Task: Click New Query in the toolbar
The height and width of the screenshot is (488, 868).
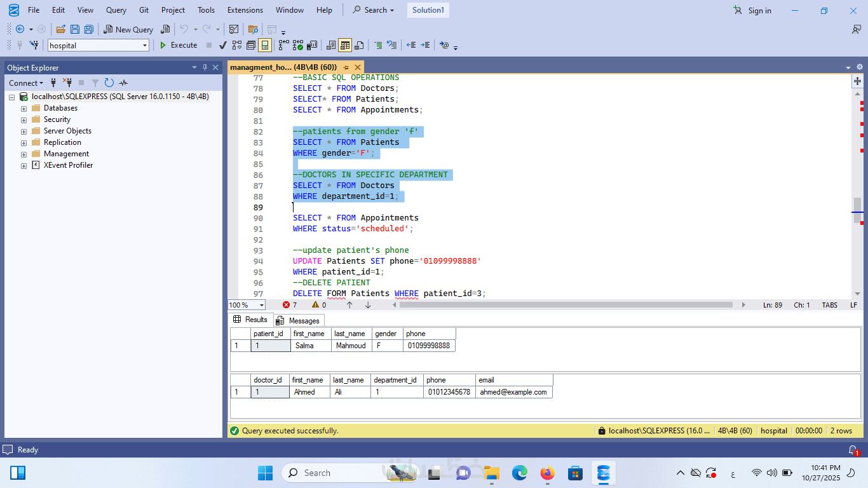Action: (128, 29)
